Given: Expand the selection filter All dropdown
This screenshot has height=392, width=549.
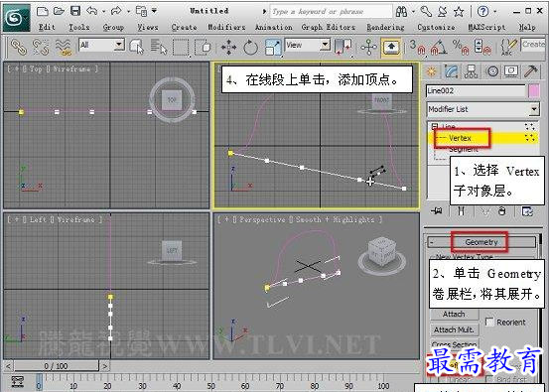Looking at the screenshot, I should (101, 45).
